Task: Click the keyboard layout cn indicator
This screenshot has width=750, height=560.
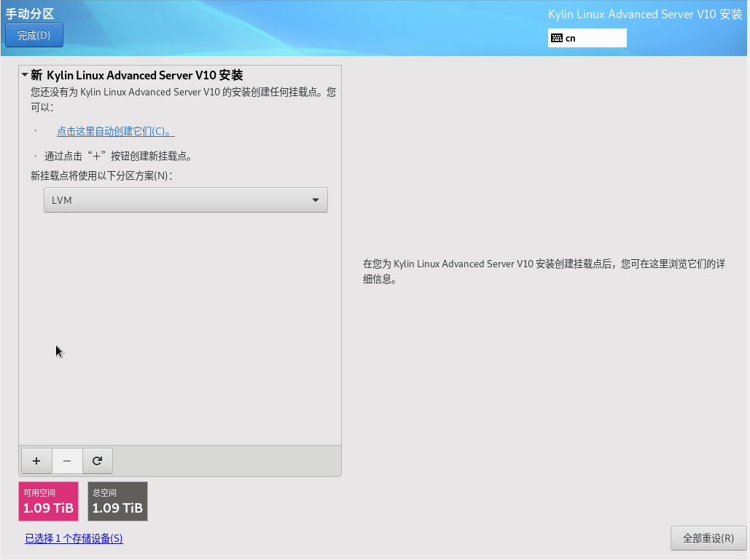Action: (x=587, y=38)
